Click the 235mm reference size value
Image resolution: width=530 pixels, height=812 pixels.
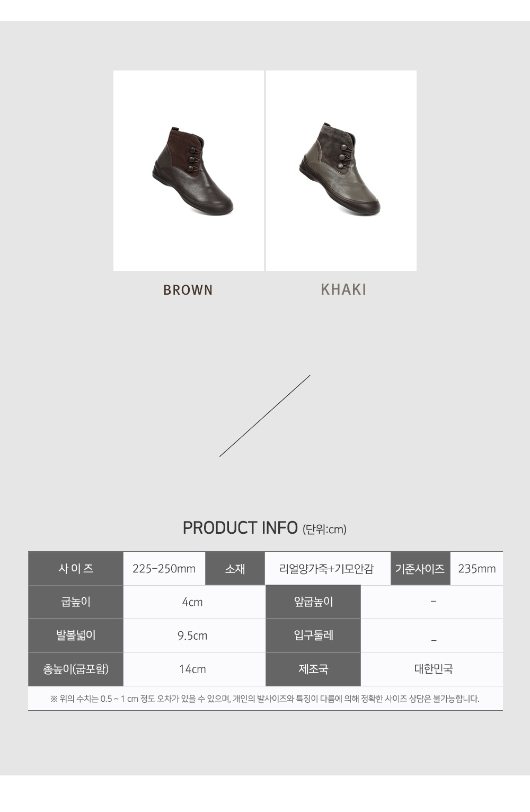pyautogui.click(x=477, y=569)
